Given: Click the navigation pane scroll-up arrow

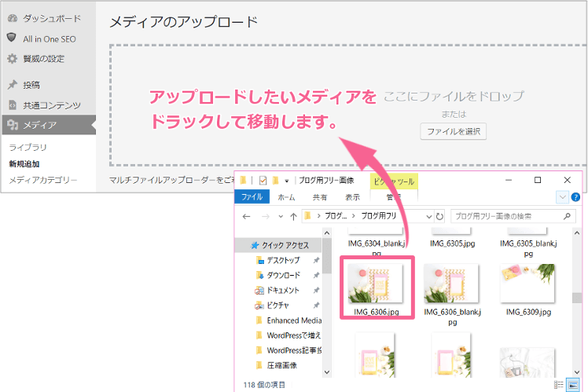Looking at the screenshot, I should tap(327, 233).
